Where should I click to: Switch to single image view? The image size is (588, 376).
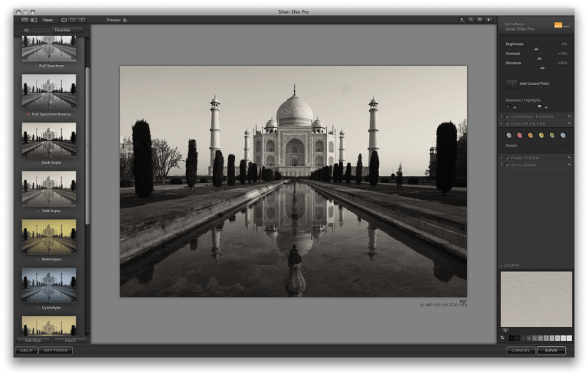(64, 20)
